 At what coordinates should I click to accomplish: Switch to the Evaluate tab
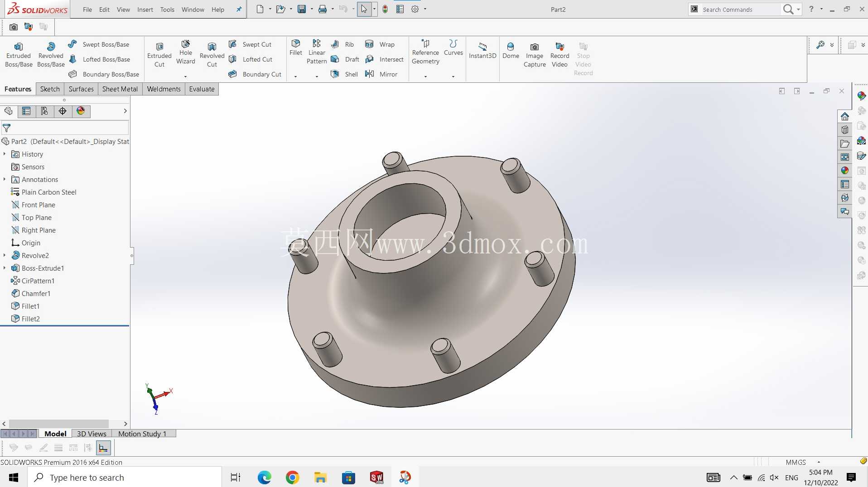click(202, 89)
